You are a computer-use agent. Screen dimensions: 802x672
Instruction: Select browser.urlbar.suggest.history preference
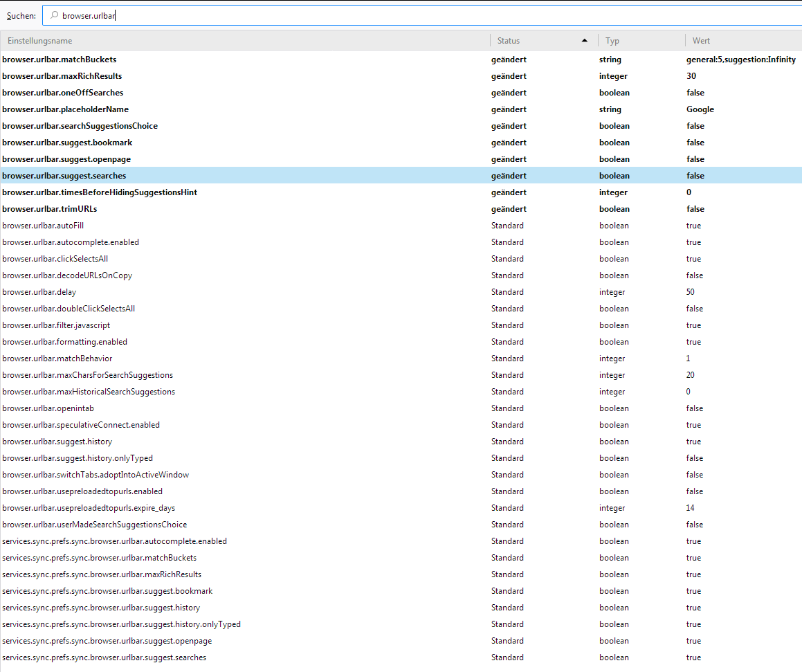[401, 442]
